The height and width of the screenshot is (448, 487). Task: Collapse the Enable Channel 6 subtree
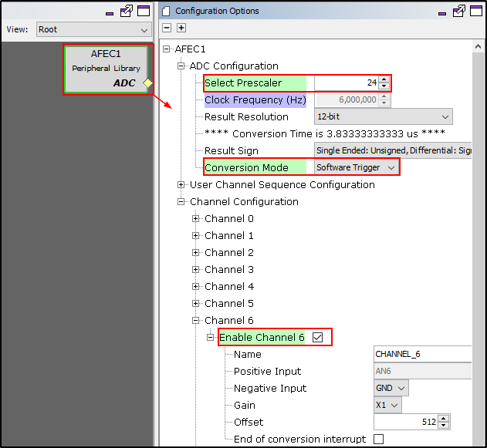pyautogui.click(x=211, y=337)
